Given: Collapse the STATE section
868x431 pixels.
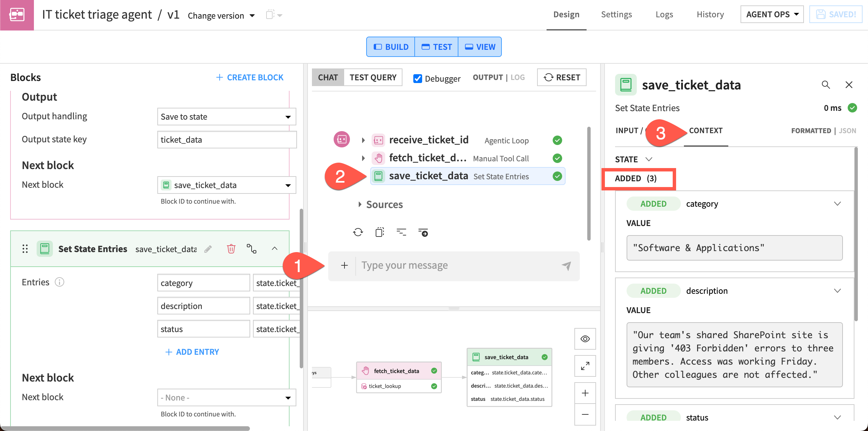Looking at the screenshot, I should [649, 159].
